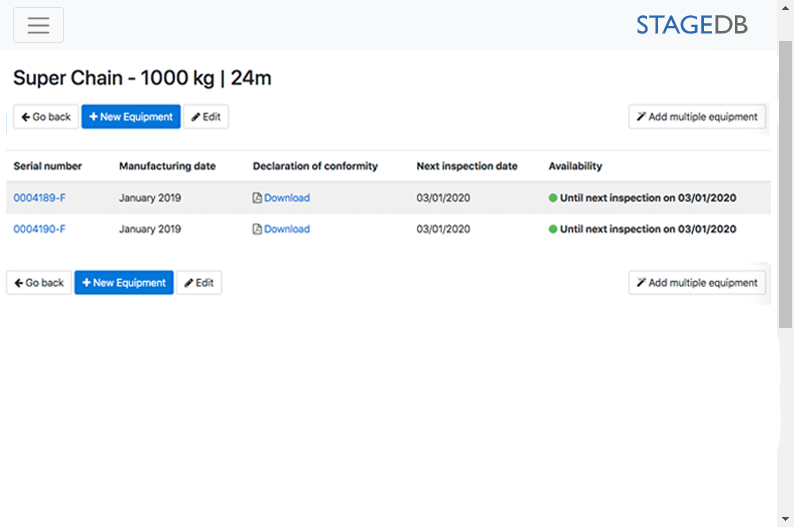Viewport: 794px width, 527px height.
Task: Click file icon in second Download row
Action: (257, 229)
